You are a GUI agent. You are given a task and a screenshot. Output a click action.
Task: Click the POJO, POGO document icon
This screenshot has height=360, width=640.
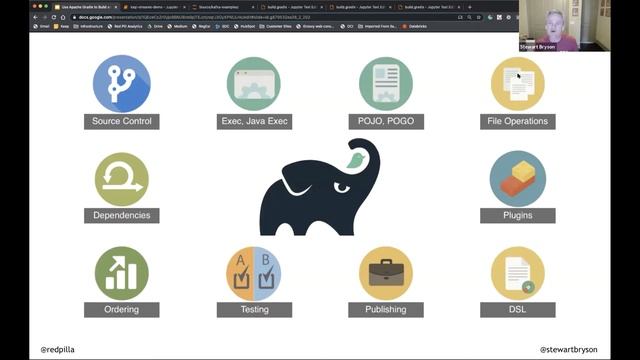pos(386,84)
